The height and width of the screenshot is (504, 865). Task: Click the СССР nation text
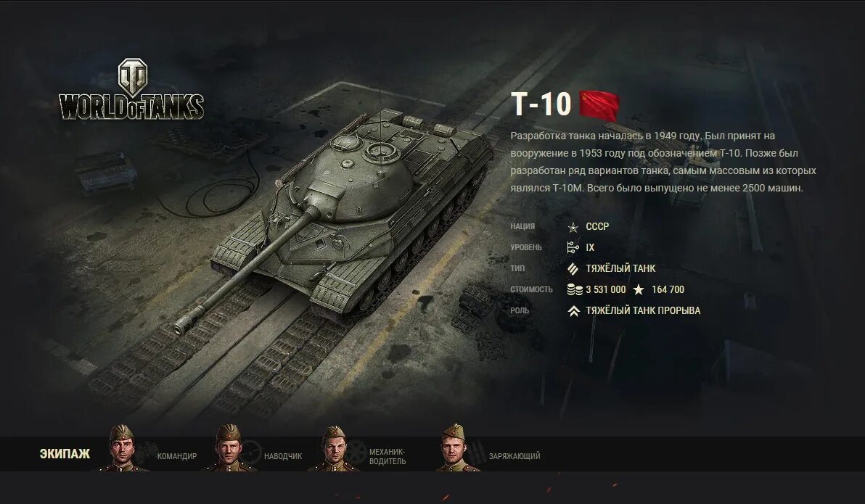(x=597, y=227)
